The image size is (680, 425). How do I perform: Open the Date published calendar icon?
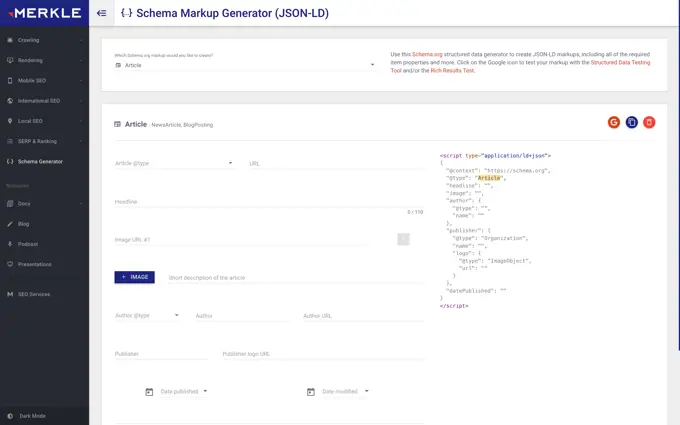[x=149, y=392]
